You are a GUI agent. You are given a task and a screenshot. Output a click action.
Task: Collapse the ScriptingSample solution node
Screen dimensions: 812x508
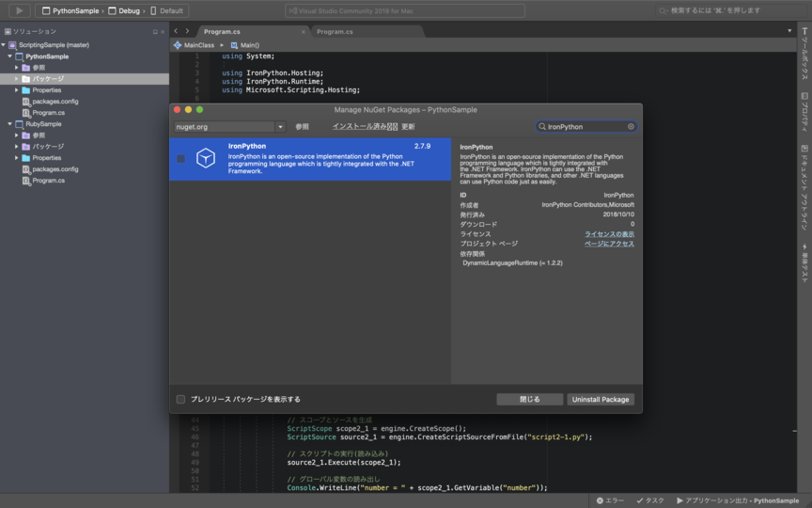[x=4, y=45]
